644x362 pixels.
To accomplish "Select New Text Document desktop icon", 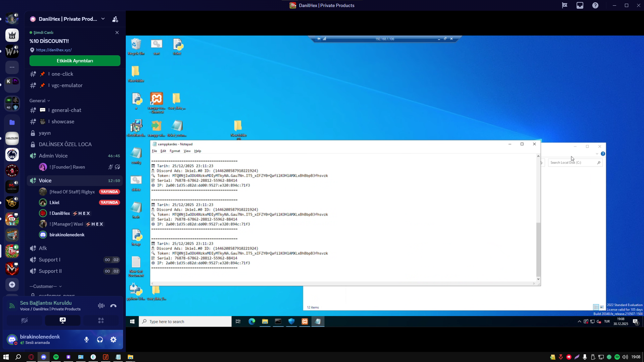I will tap(136, 266).
